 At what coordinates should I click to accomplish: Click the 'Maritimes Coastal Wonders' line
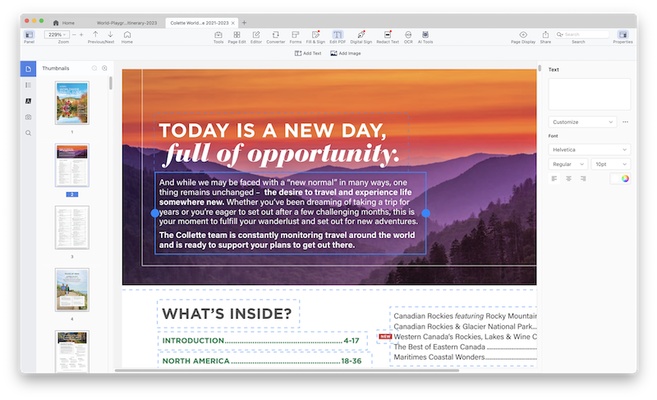tap(439, 357)
